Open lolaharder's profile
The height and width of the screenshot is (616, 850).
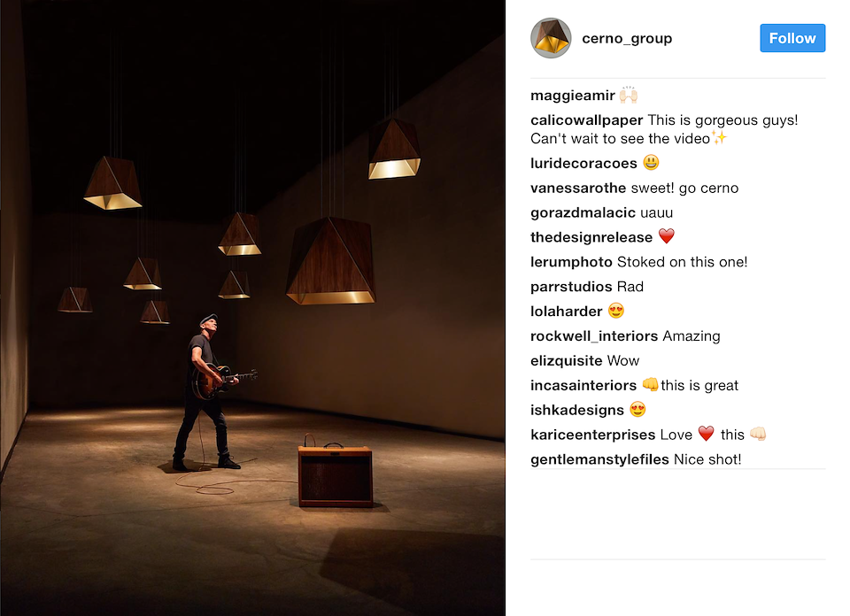click(x=566, y=312)
